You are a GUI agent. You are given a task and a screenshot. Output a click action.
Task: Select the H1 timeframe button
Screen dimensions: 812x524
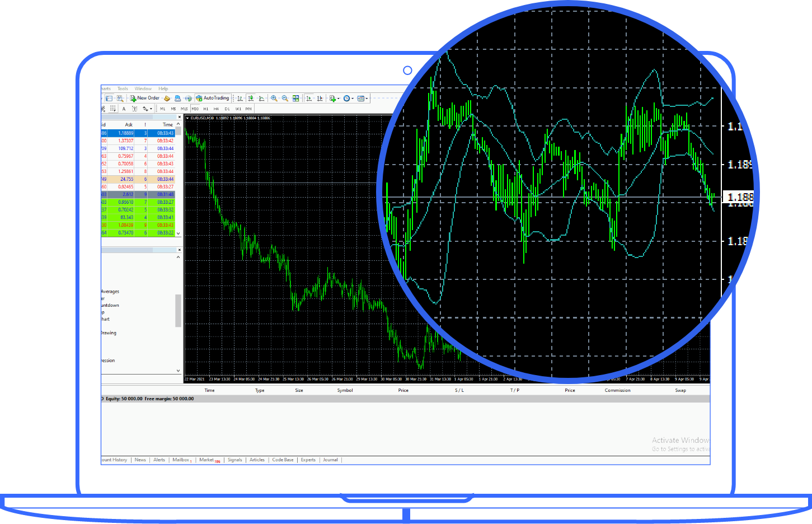pos(205,109)
